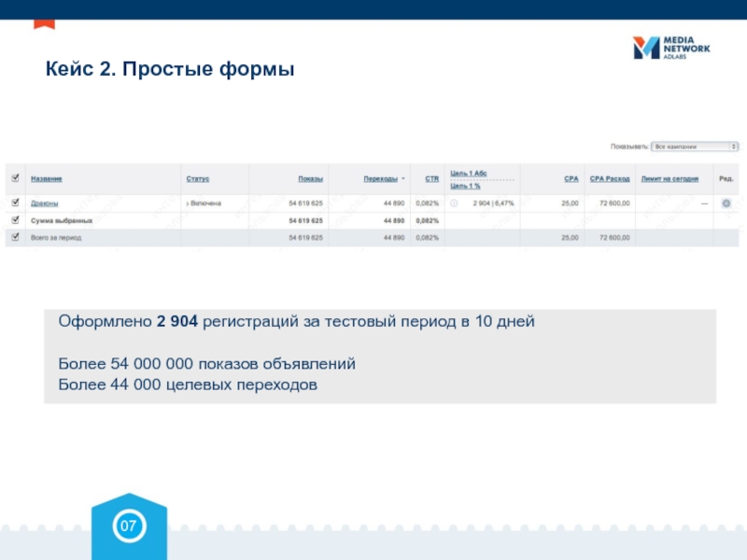Click the Показывать label
The image size is (747, 560).
(629, 147)
